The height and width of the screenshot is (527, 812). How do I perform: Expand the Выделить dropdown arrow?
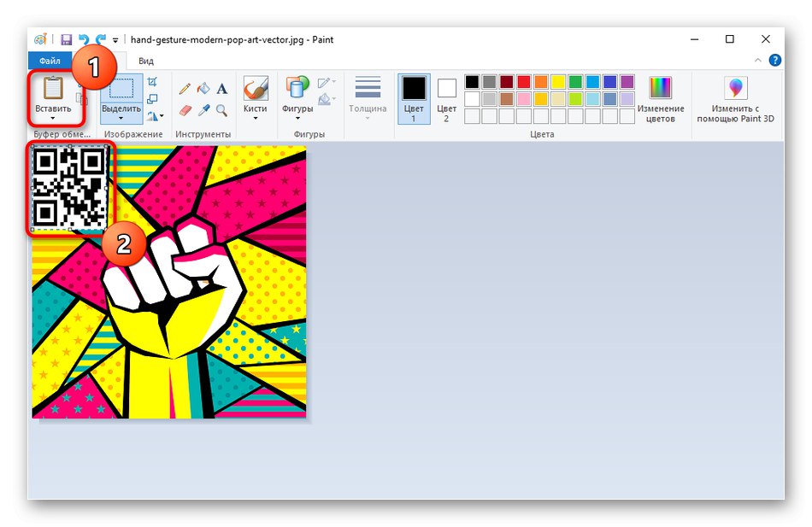point(121,119)
